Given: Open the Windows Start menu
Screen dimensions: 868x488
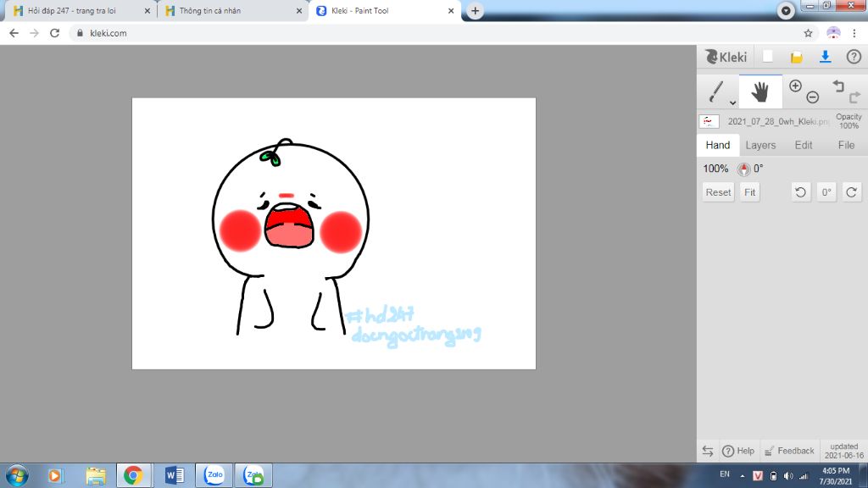Looking at the screenshot, I should [17, 475].
